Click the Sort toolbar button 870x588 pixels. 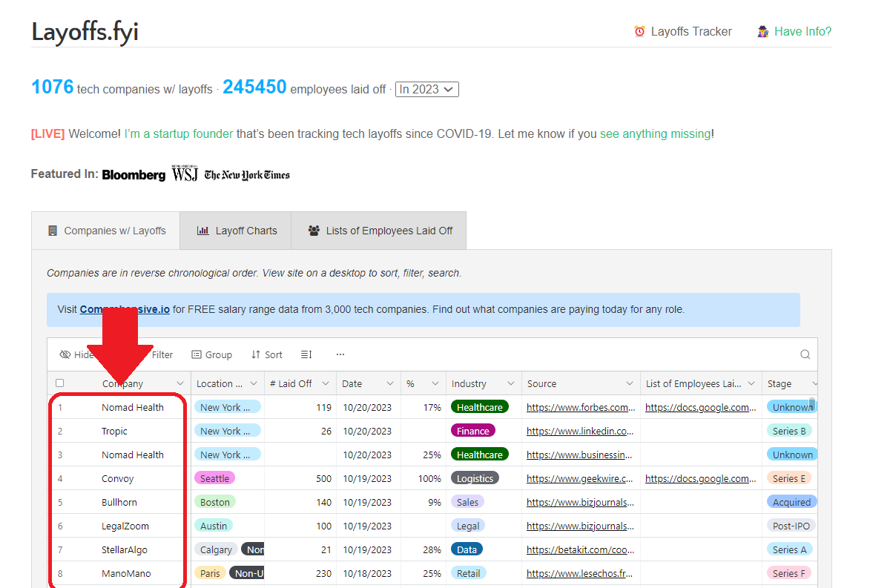(267, 354)
